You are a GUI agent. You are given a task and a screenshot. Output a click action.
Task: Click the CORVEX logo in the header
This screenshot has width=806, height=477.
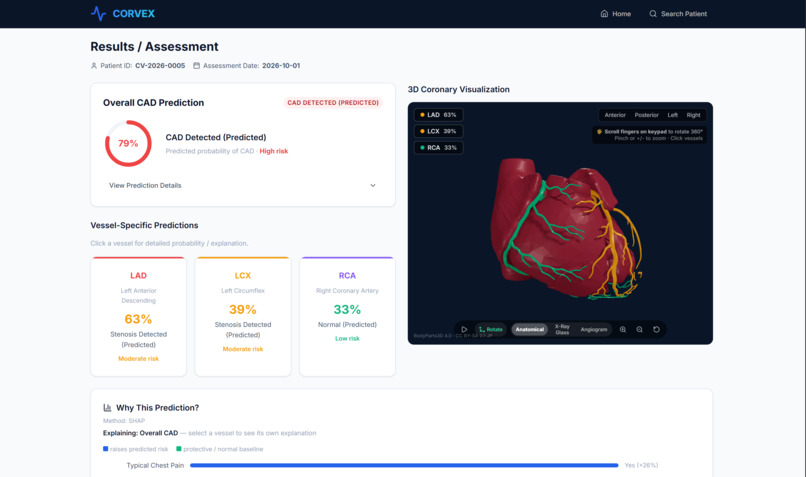click(x=122, y=13)
